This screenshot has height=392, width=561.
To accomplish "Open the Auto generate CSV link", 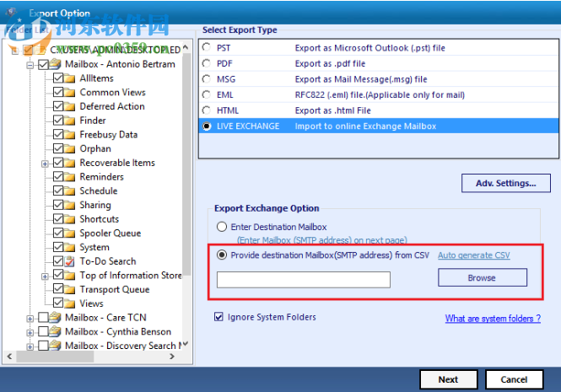I will (474, 255).
